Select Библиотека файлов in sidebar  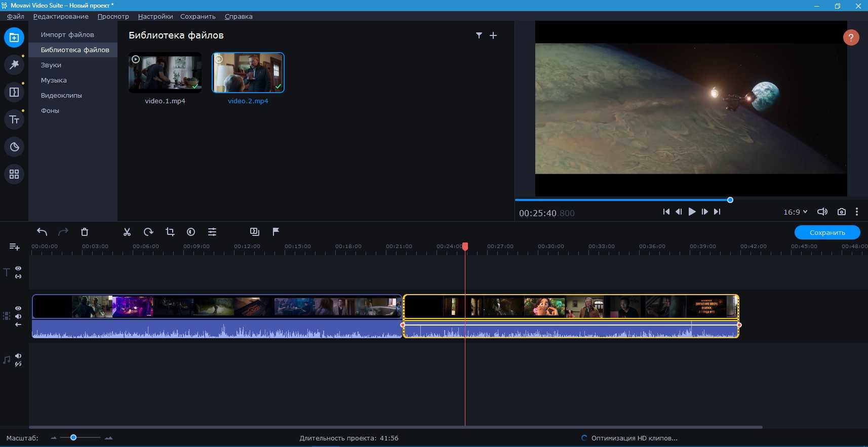(73, 50)
